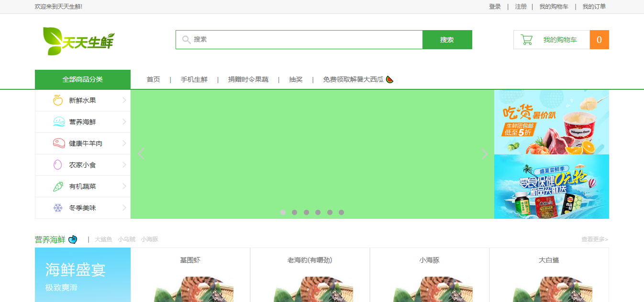The image size is (644, 302).
Task: Click into the search input field
Action: coord(299,40)
